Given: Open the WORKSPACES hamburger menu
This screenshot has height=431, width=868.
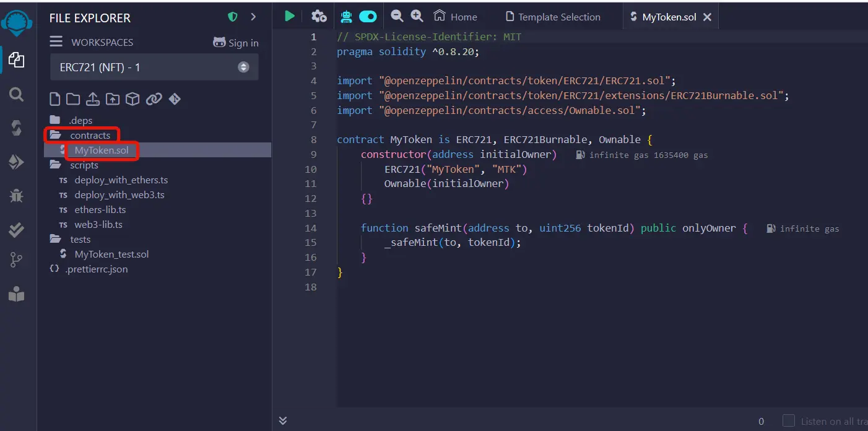Looking at the screenshot, I should 56,41.
